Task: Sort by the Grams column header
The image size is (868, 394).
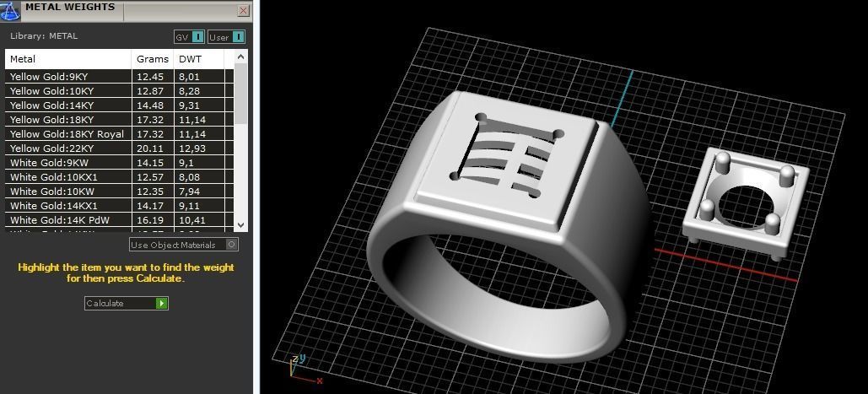Action: pos(153,59)
